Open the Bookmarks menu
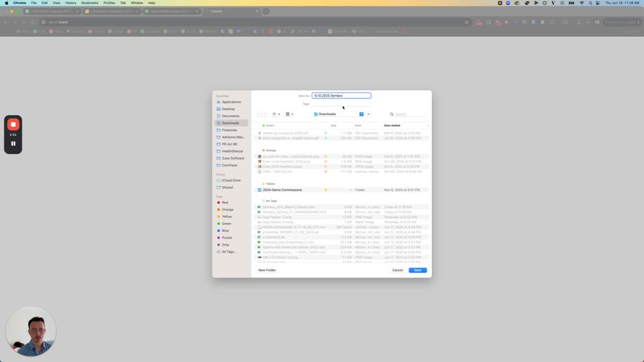Viewport: 644px width, 362px height. 90,3
